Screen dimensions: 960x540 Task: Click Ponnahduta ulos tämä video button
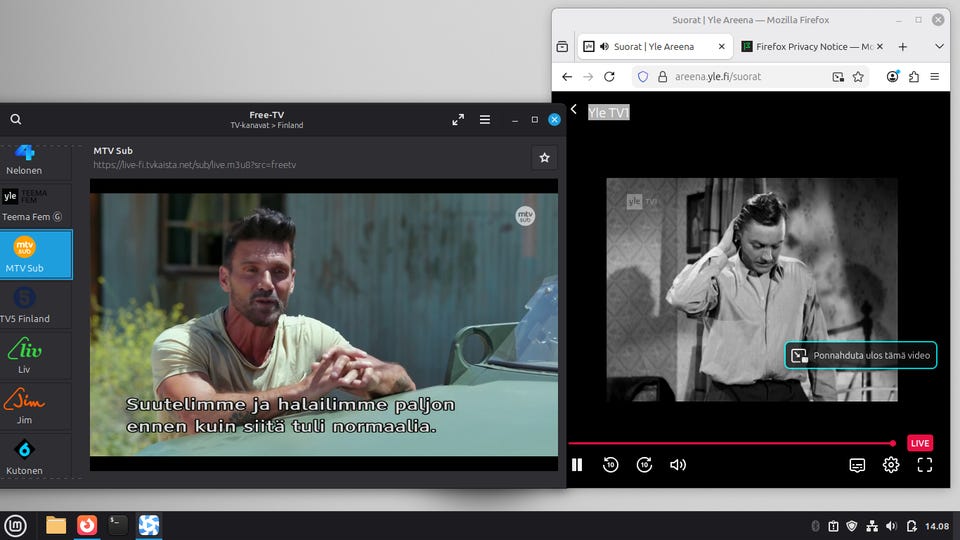861,355
